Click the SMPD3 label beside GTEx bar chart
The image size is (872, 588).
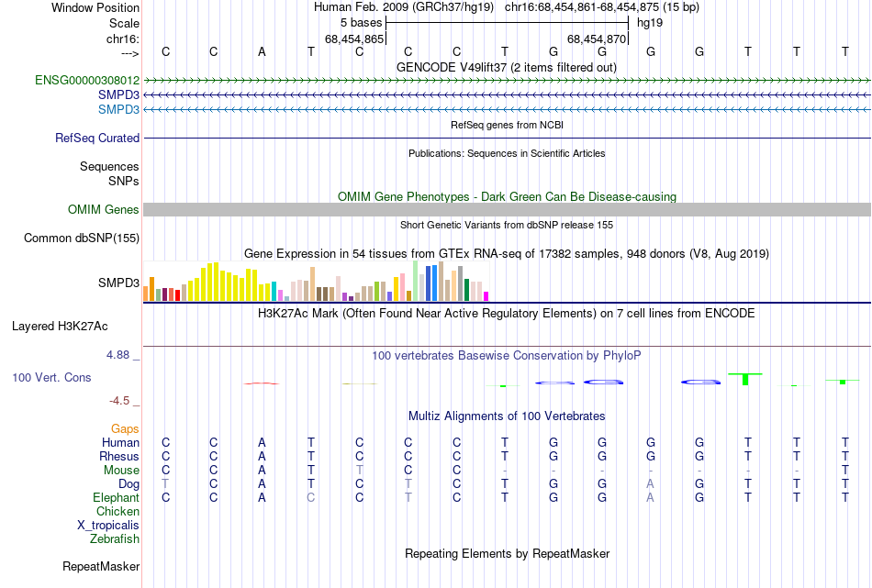(118, 283)
